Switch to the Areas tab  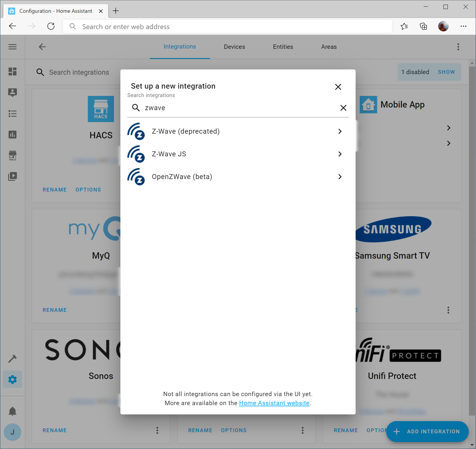click(x=329, y=46)
